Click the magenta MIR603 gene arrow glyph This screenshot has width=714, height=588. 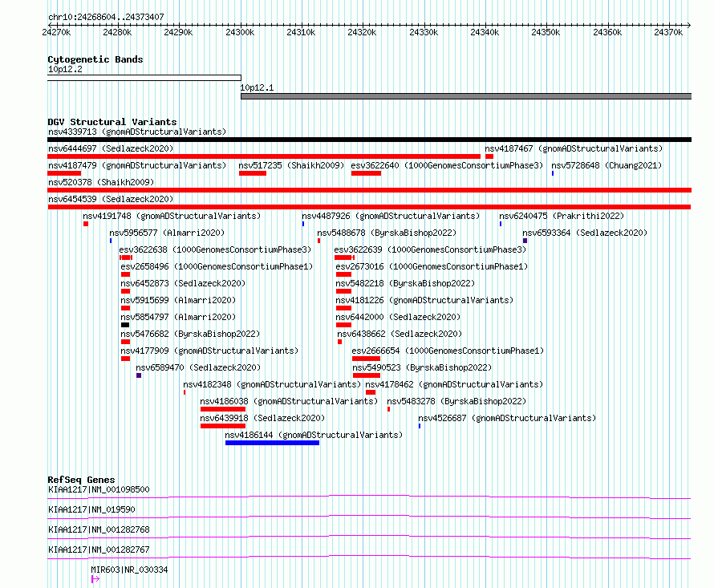click(95, 579)
